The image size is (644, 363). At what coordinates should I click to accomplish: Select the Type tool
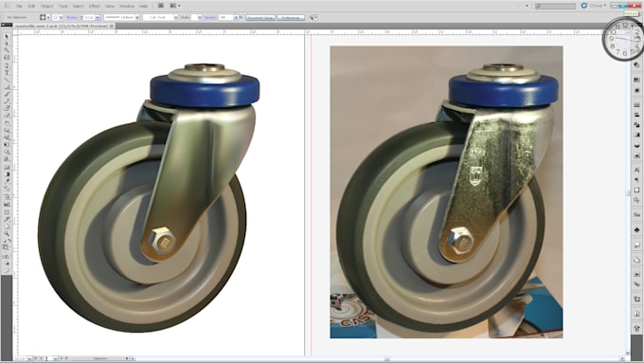point(7,73)
